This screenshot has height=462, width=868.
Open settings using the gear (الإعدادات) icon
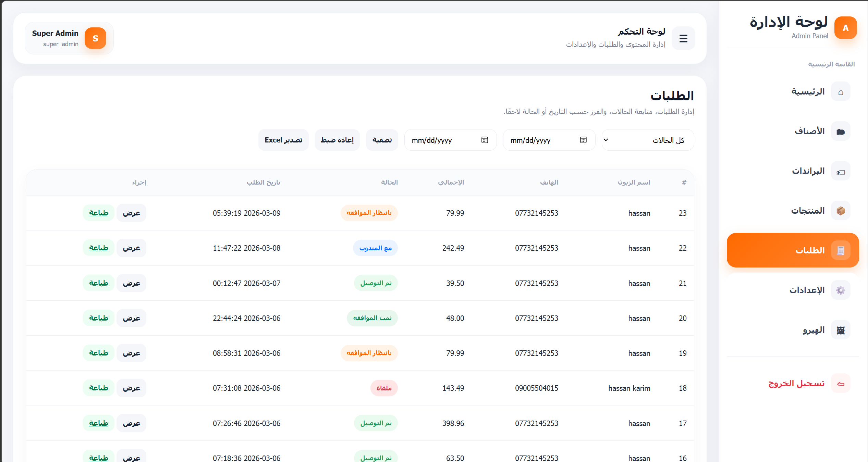840,290
